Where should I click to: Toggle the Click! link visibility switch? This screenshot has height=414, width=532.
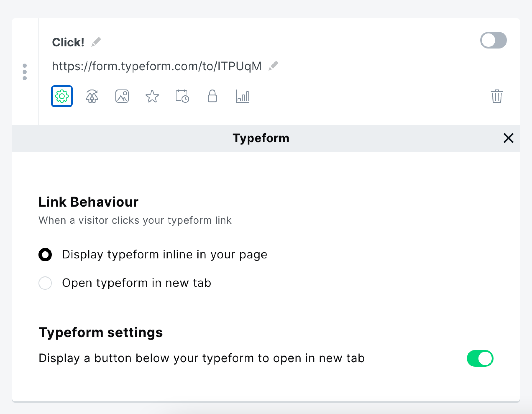click(x=493, y=40)
